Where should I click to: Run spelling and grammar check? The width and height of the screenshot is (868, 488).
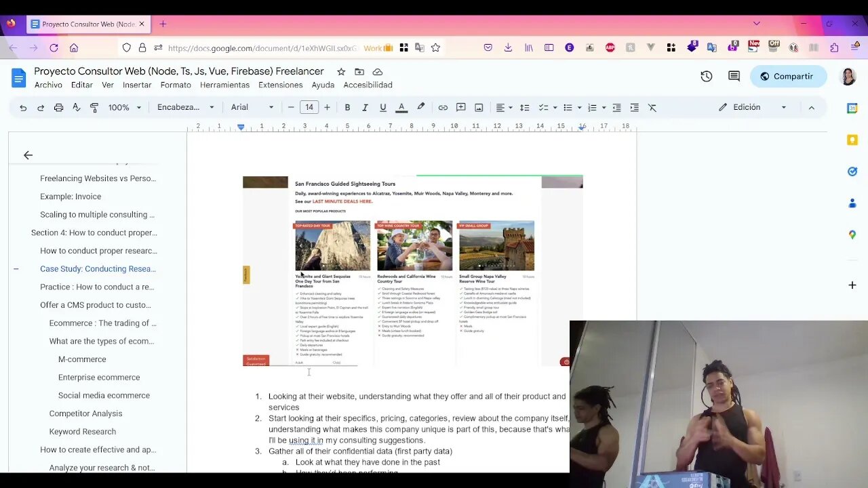pos(76,108)
